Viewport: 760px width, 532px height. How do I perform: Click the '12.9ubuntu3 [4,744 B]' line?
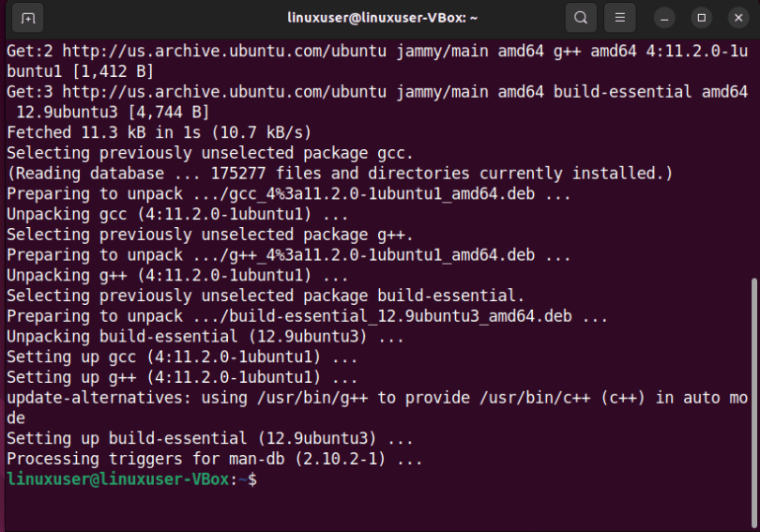pos(113,112)
